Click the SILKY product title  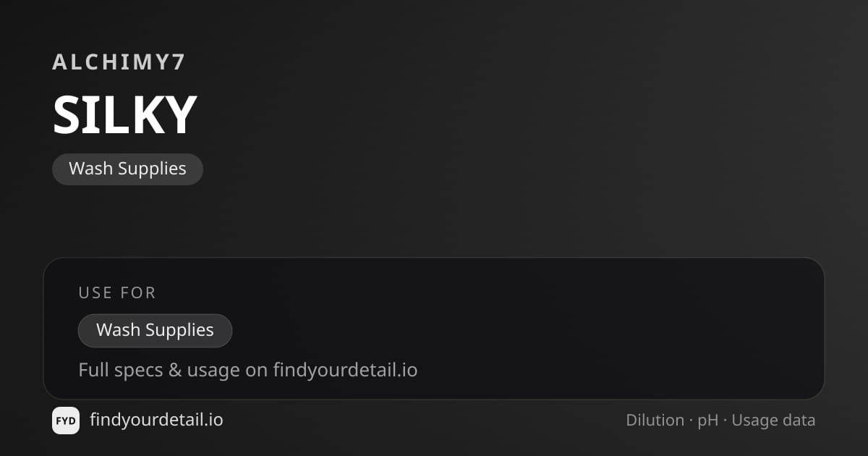[124, 114]
